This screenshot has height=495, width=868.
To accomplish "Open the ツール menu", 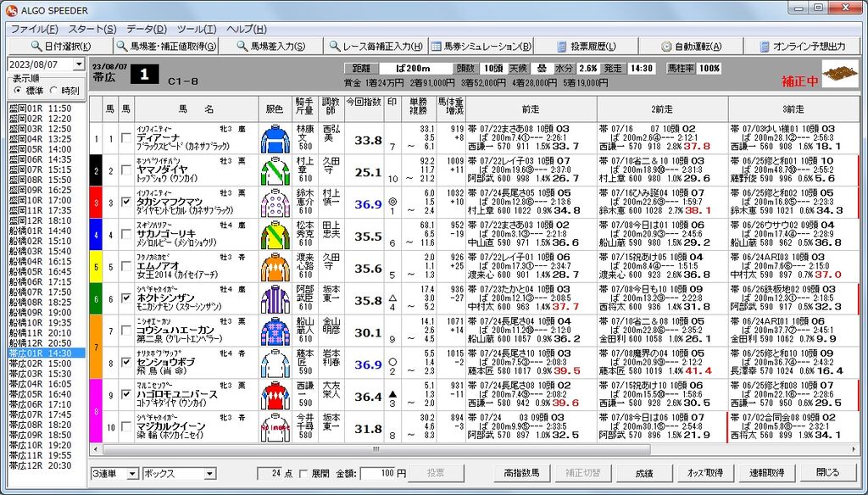I will tap(197, 30).
